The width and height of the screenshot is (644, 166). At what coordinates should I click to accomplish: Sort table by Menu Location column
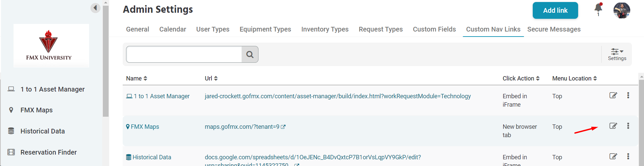(574, 78)
